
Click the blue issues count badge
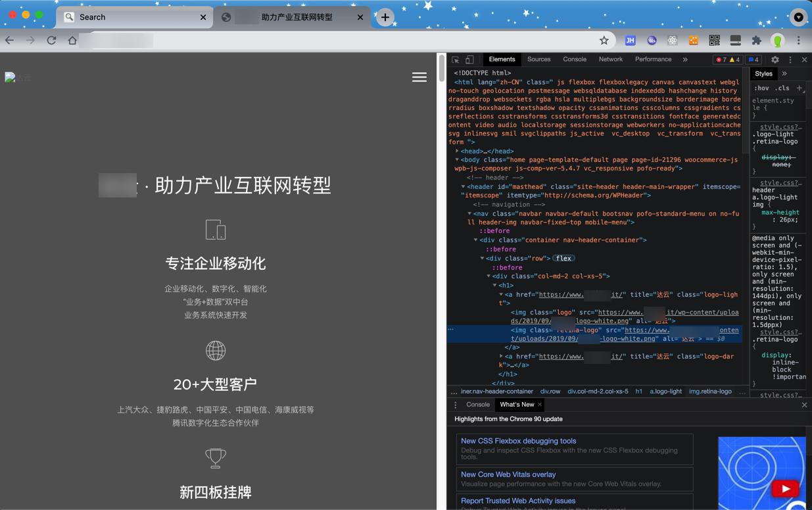(x=753, y=60)
